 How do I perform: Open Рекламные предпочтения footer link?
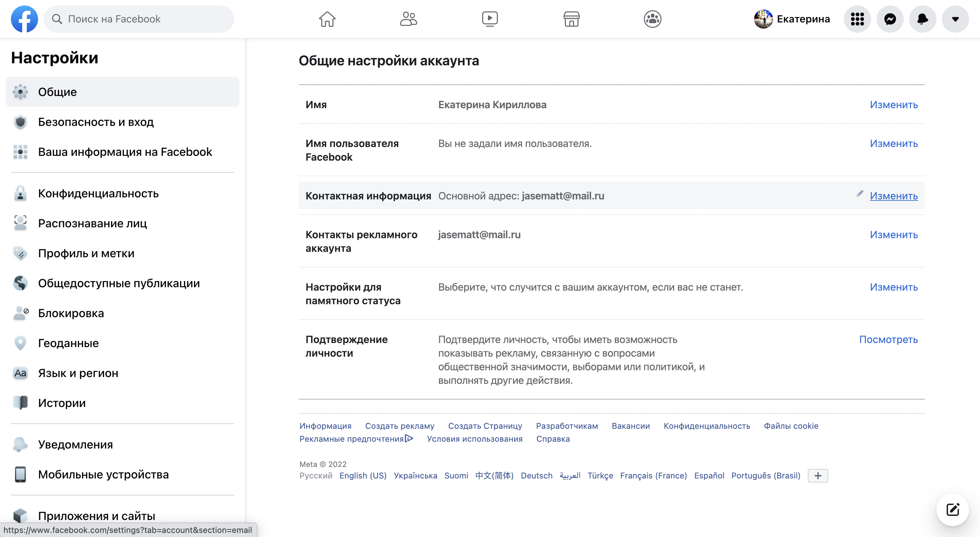(356, 439)
